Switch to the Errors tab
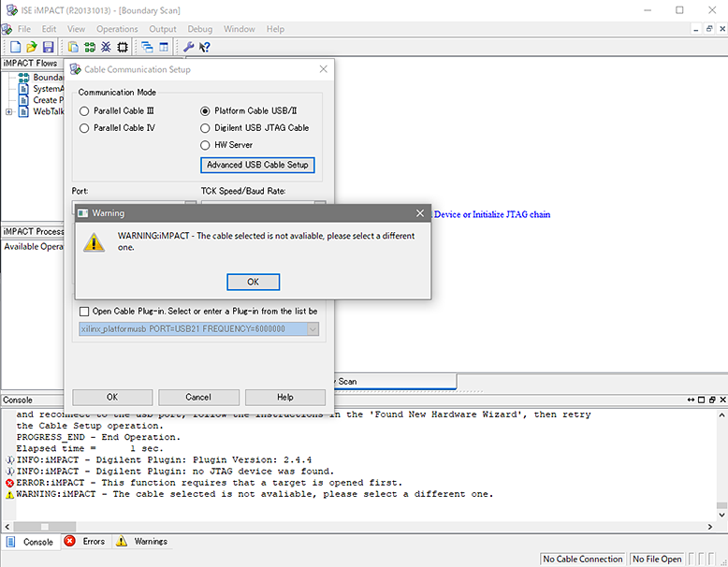 [86, 542]
